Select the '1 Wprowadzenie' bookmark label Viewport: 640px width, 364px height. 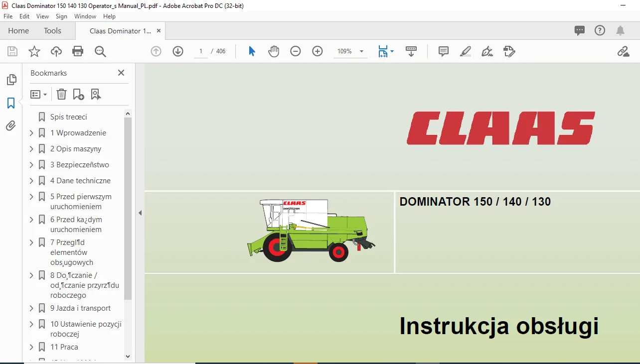click(x=78, y=133)
